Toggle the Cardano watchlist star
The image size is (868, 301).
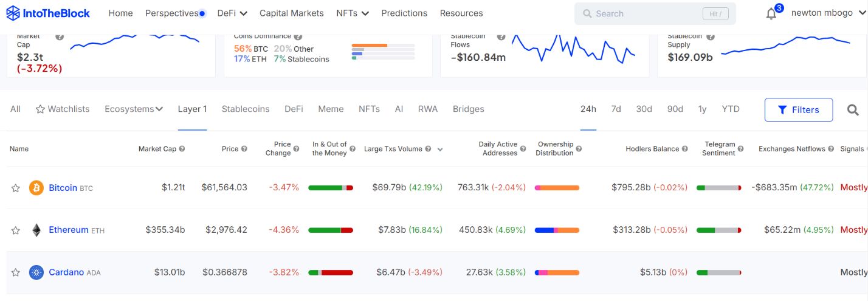coord(16,272)
